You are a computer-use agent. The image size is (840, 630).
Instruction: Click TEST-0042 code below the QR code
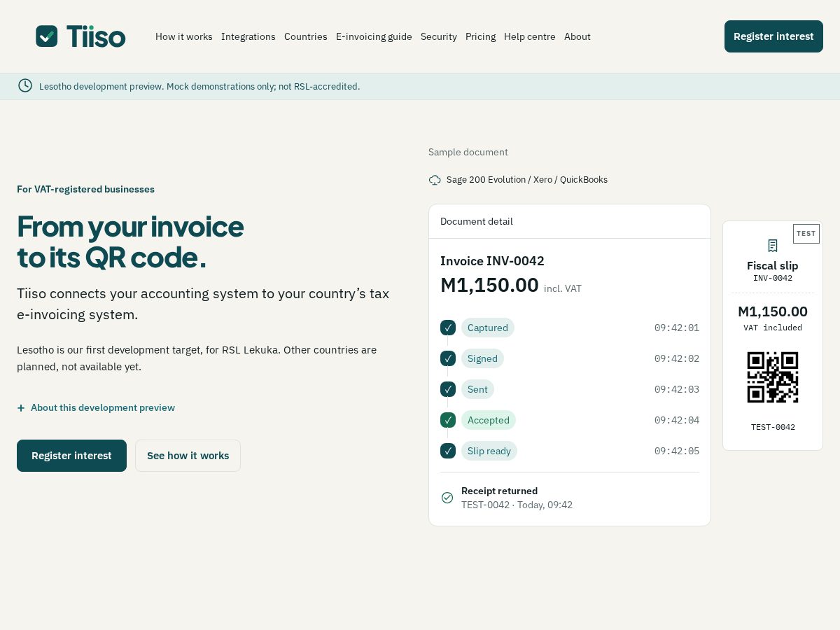(773, 427)
